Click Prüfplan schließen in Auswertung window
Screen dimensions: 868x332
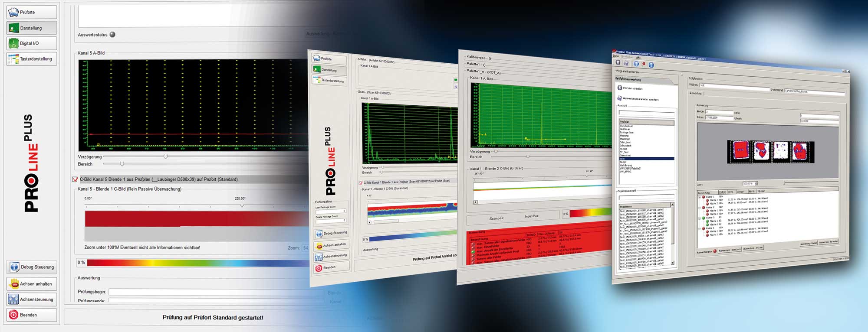[630, 88]
